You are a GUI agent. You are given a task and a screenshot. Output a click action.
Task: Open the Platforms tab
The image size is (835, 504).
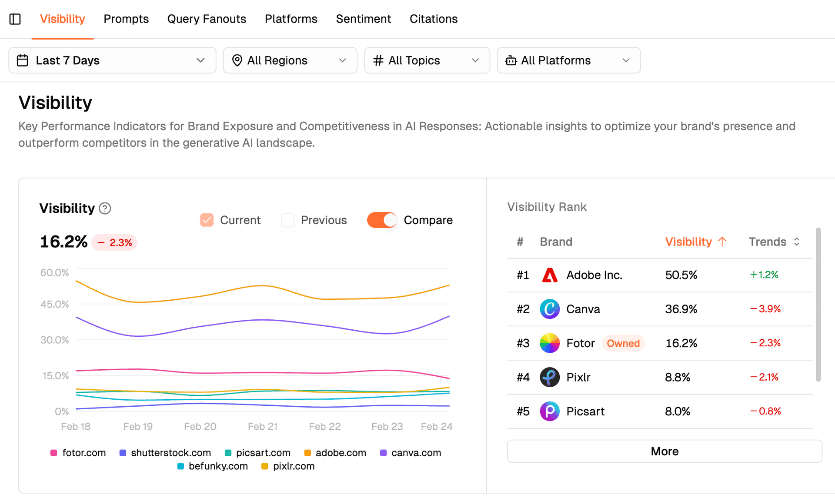click(291, 19)
